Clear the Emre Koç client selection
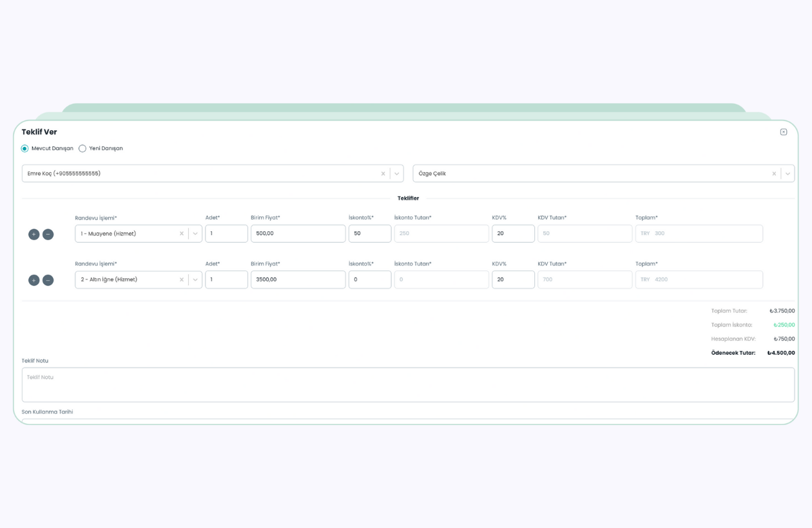The width and height of the screenshot is (812, 528). tap(383, 174)
